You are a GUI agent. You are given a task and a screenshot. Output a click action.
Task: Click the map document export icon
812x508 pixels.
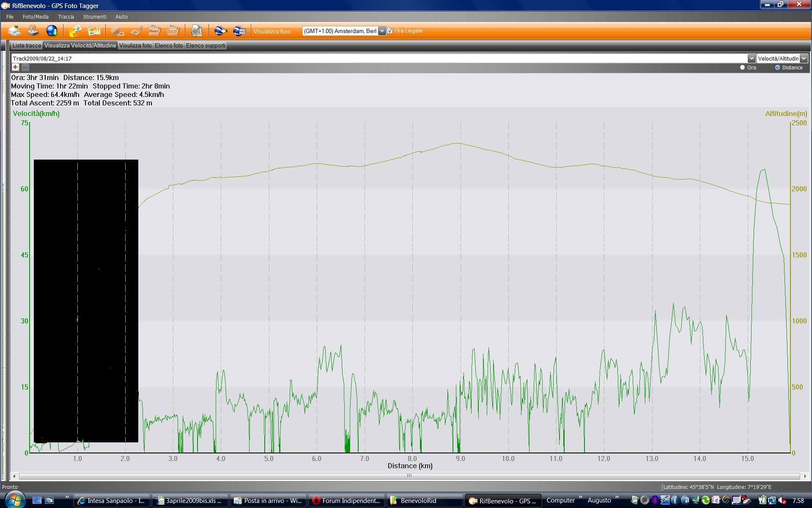coord(197,31)
